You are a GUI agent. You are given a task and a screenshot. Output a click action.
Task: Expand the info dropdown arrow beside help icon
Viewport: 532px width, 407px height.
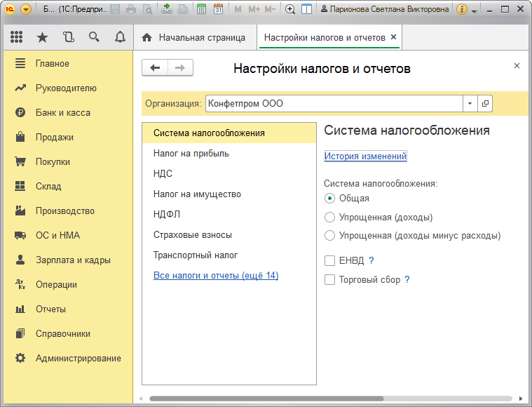[x=475, y=11]
